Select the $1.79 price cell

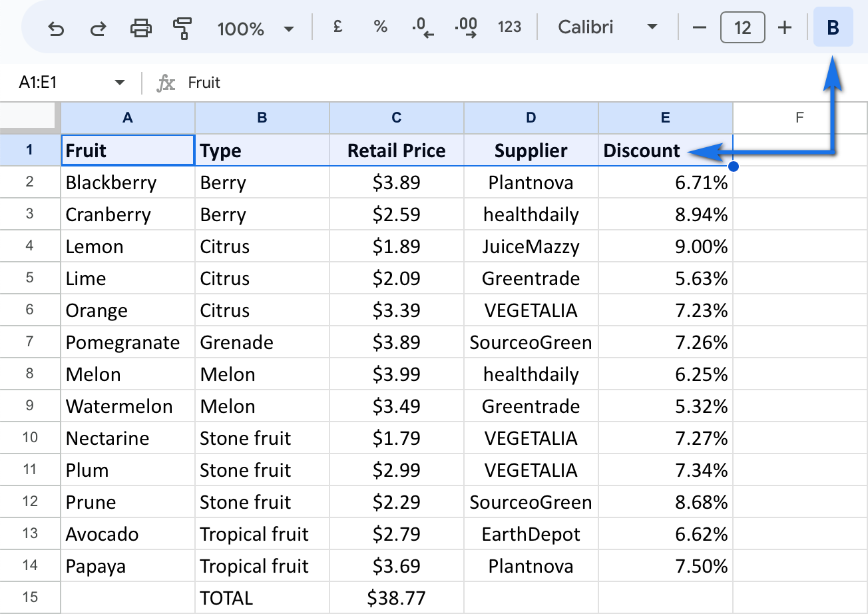point(397,438)
